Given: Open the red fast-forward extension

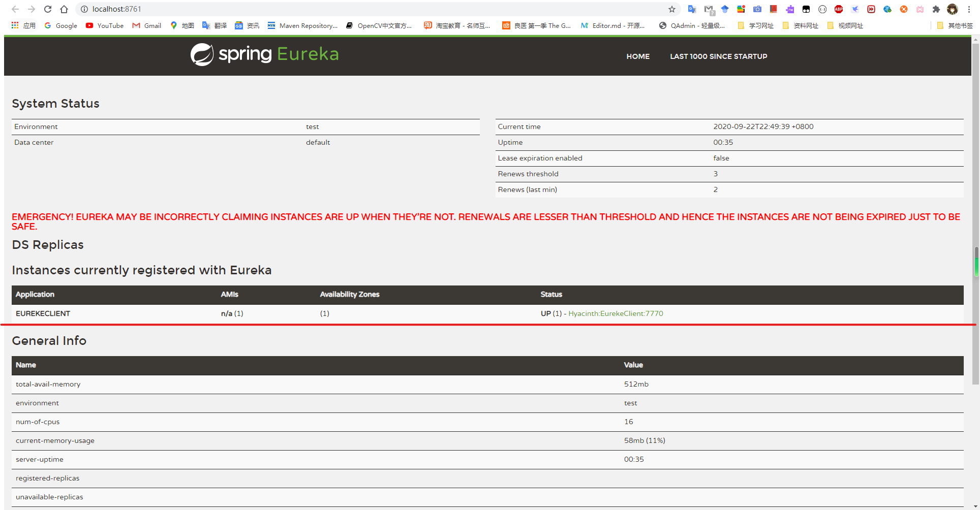Looking at the screenshot, I should [871, 9].
